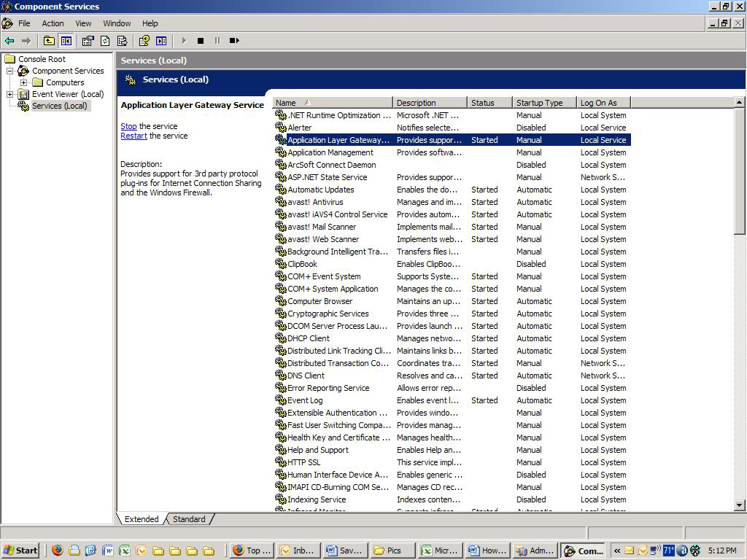Open the File menu
Image resolution: width=747 pixels, height=560 pixels.
(x=24, y=23)
